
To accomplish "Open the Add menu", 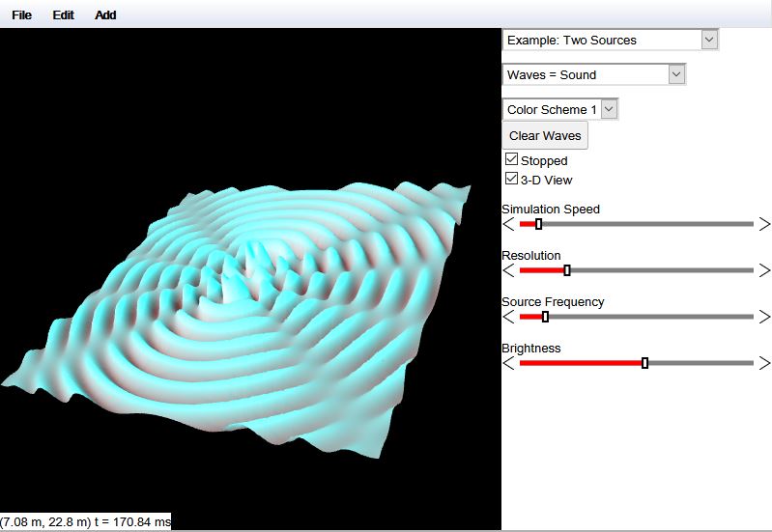I will pyautogui.click(x=105, y=15).
